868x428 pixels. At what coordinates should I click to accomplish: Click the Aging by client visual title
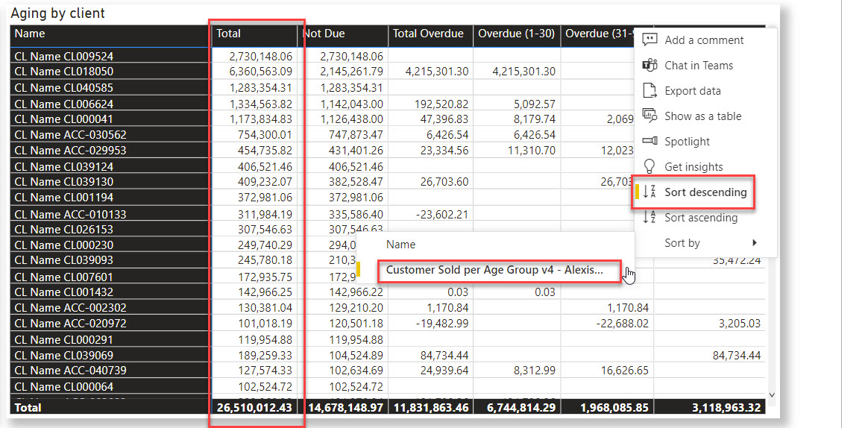(x=57, y=13)
